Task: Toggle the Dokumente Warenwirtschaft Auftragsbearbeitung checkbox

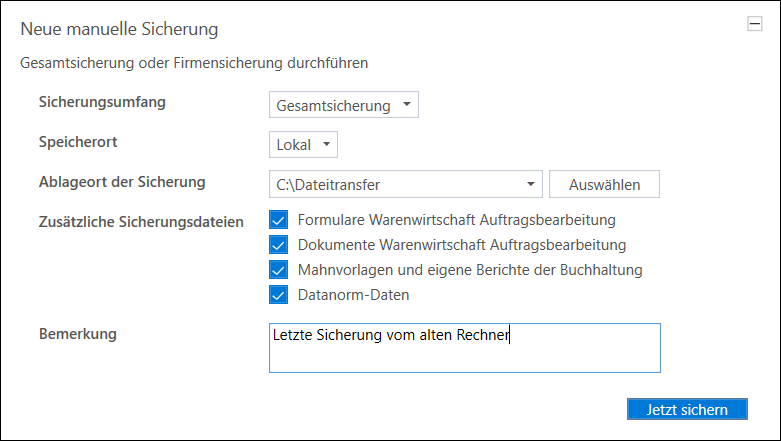Action: pos(278,244)
